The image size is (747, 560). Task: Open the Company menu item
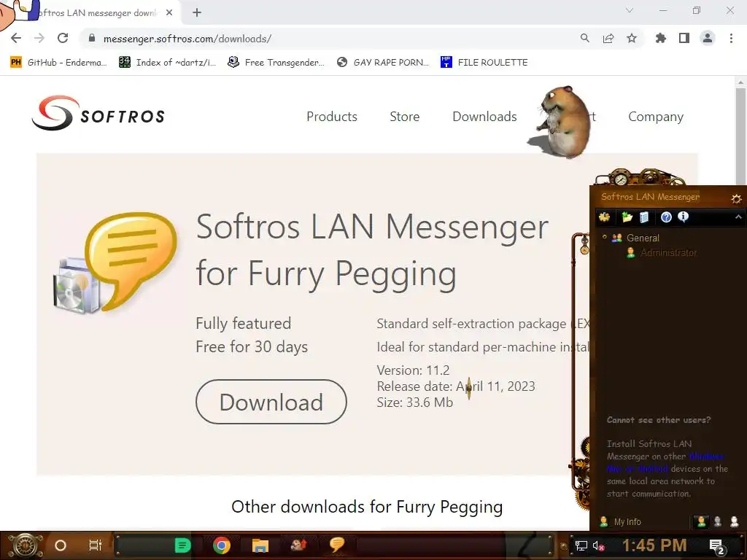point(656,117)
